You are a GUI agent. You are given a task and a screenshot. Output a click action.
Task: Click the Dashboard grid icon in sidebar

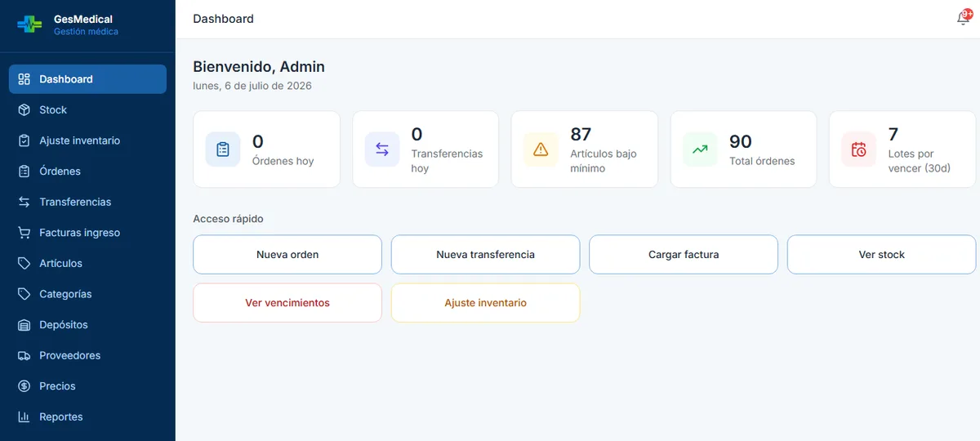click(24, 79)
